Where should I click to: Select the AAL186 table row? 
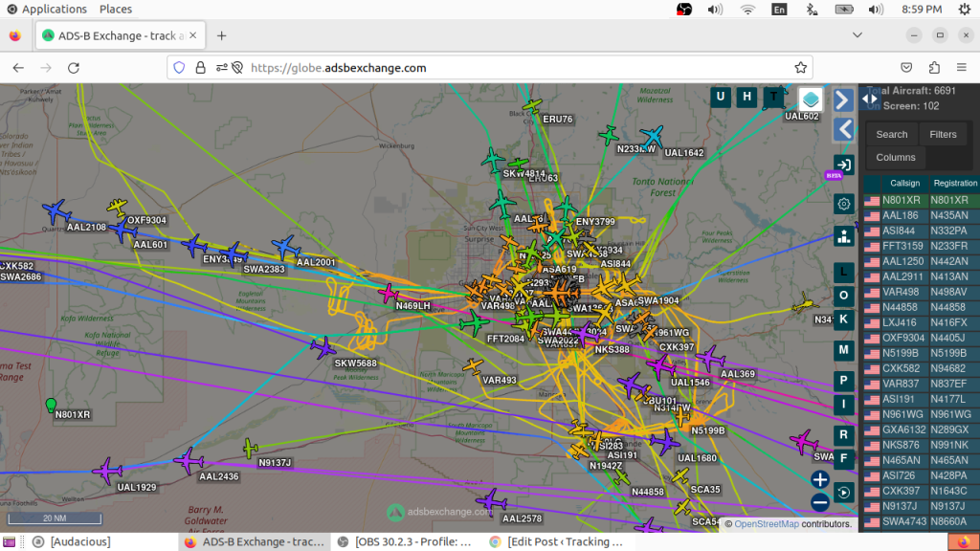coord(922,215)
